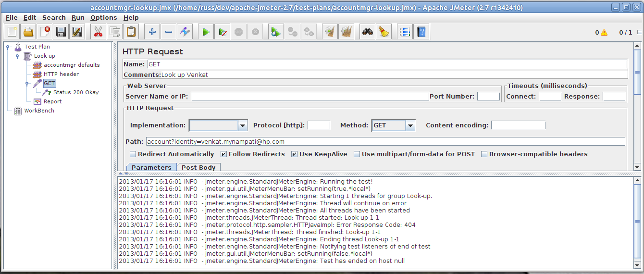The height and width of the screenshot is (274, 644).
Task: Open Help with the question mark icon
Action: click(421, 32)
